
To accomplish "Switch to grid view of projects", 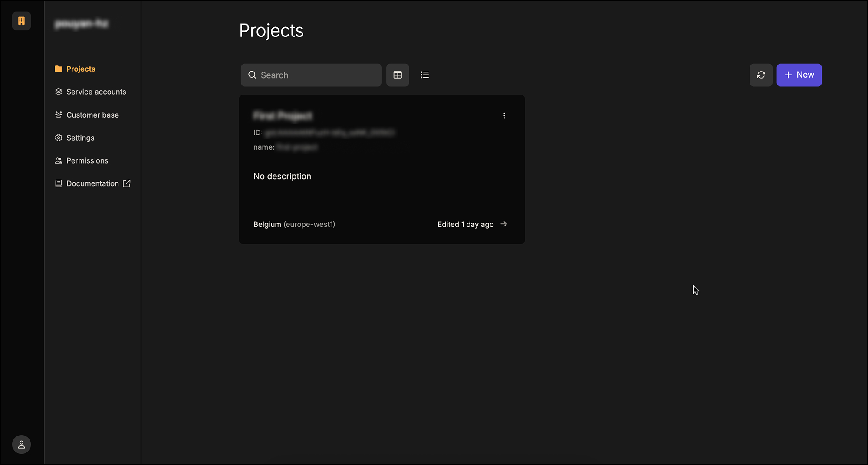I will coord(397,75).
